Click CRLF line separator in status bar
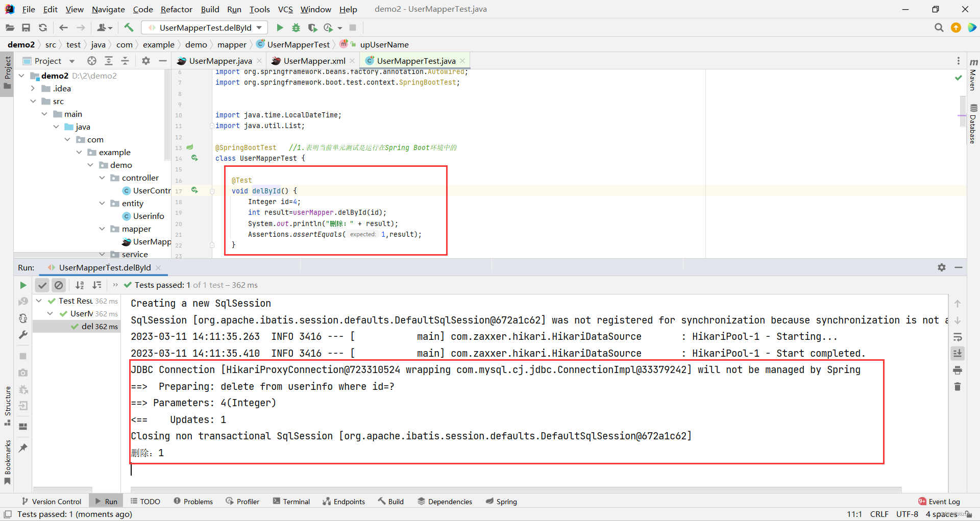 click(x=879, y=514)
